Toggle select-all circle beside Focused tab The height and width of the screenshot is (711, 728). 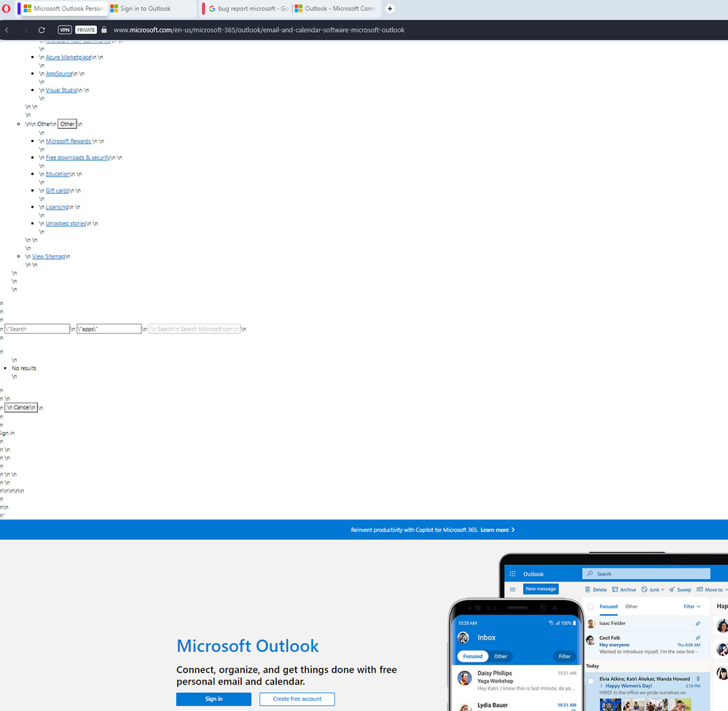pyautogui.click(x=591, y=607)
